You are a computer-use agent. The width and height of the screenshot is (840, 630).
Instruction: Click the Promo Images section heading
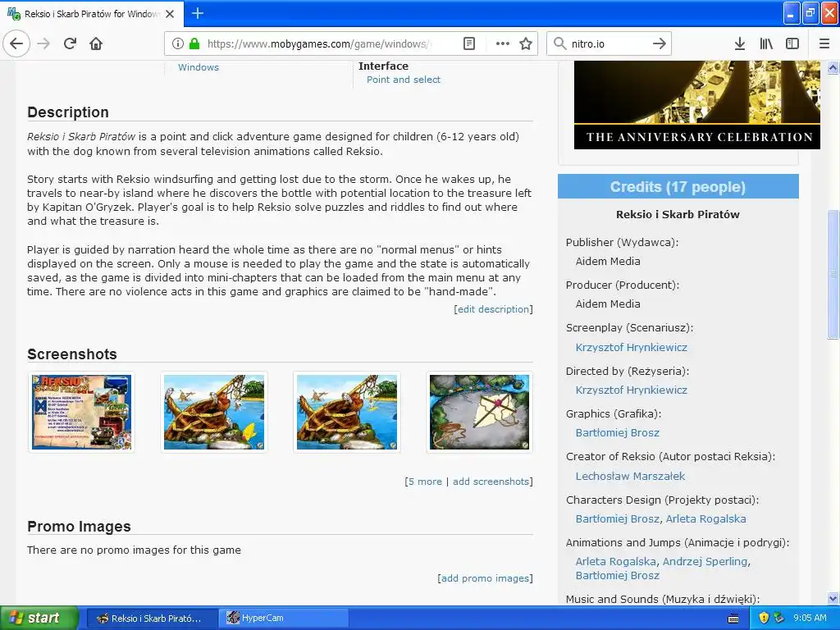pos(79,526)
